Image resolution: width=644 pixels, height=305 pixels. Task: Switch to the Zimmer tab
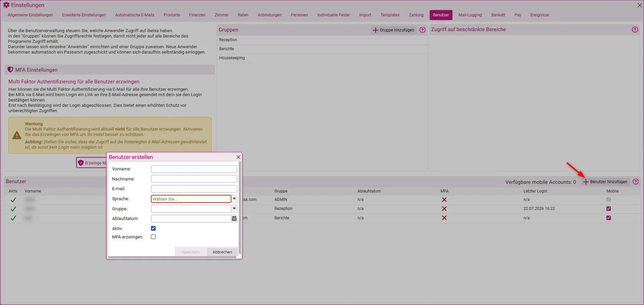pos(221,15)
